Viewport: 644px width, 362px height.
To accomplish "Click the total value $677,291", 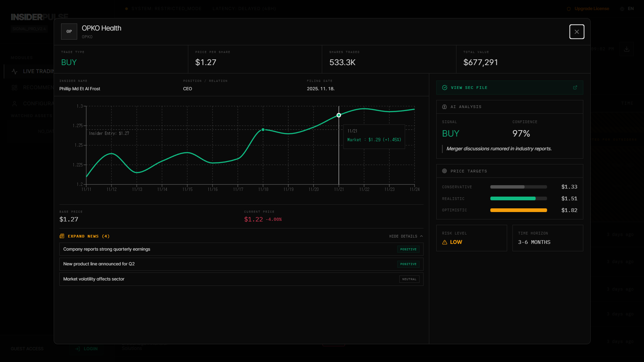I will [x=481, y=62].
